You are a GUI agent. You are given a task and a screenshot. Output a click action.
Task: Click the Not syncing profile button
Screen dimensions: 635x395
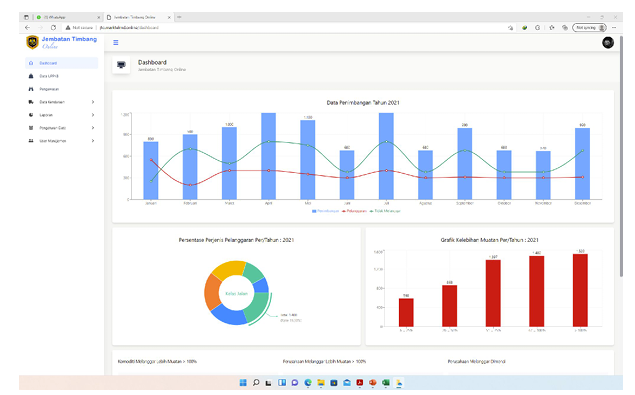click(x=589, y=28)
